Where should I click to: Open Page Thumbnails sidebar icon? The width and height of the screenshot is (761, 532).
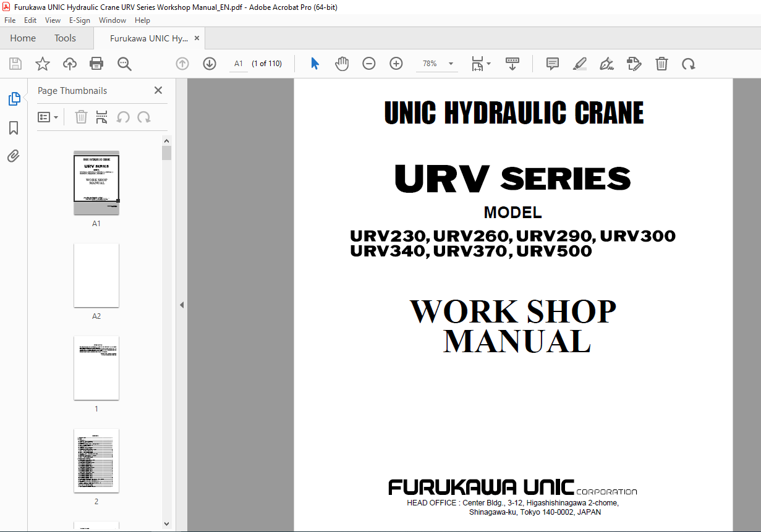pos(14,98)
